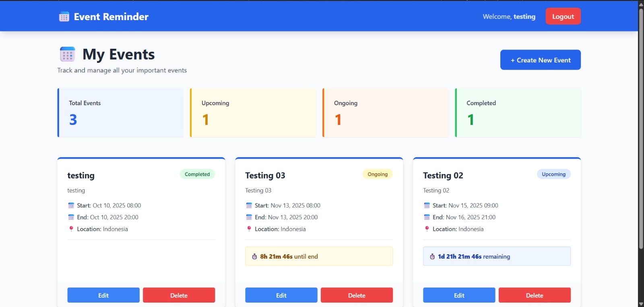This screenshot has width=644, height=307.
Task: Select the Total Events stat card
Action: (120, 113)
